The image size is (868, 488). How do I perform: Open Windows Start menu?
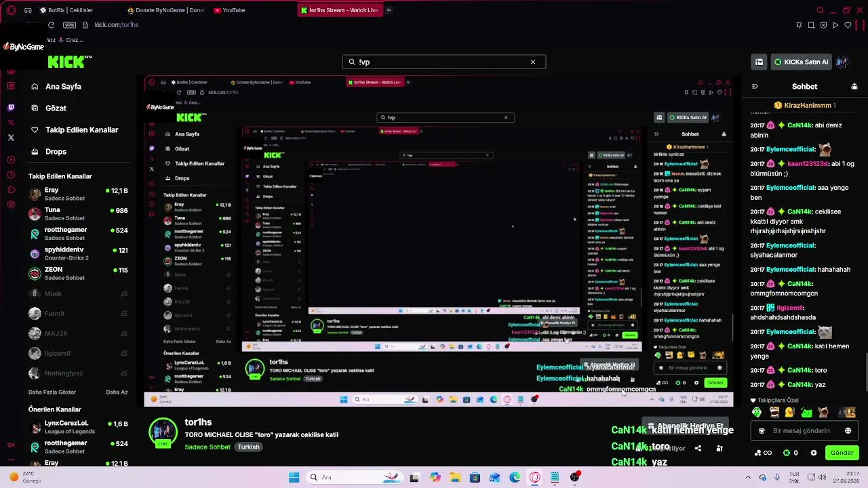(x=294, y=477)
